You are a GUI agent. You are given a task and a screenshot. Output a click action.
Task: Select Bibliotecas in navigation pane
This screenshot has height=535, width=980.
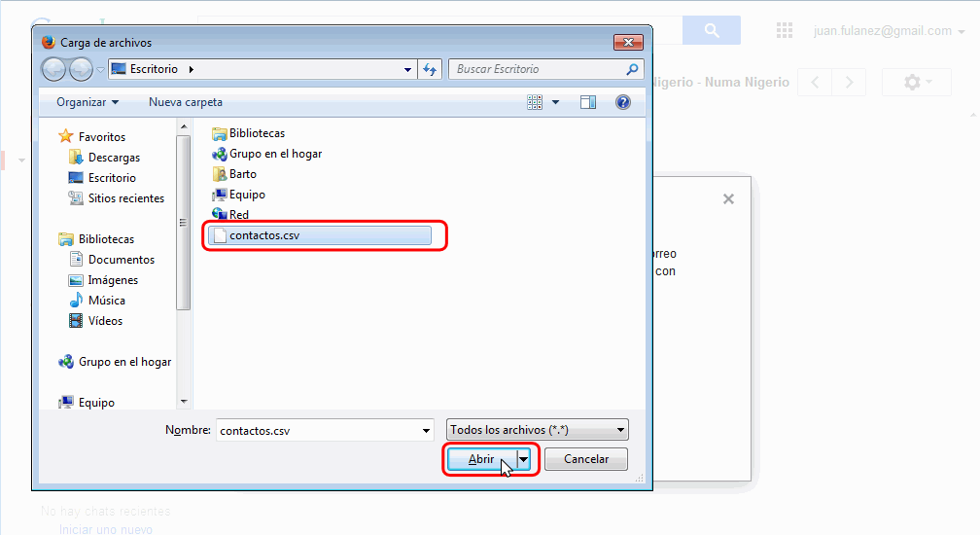pyautogui.click(x=97, y=238)
